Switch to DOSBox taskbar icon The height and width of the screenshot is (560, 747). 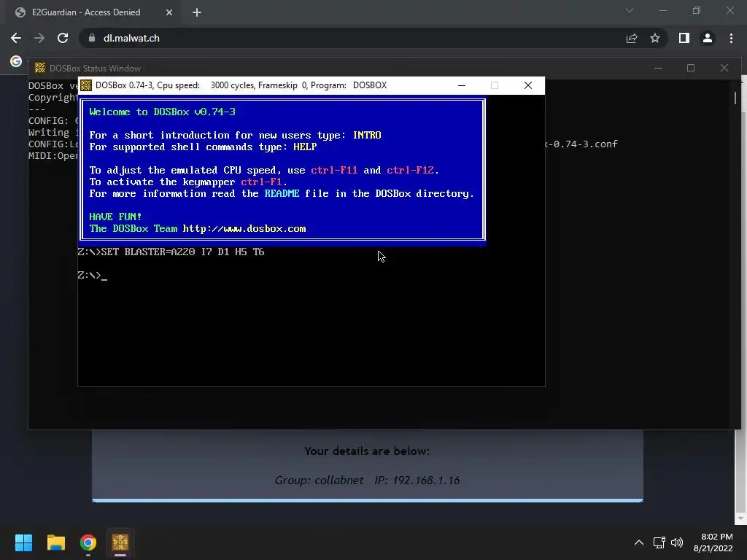[x=120, y=542]
